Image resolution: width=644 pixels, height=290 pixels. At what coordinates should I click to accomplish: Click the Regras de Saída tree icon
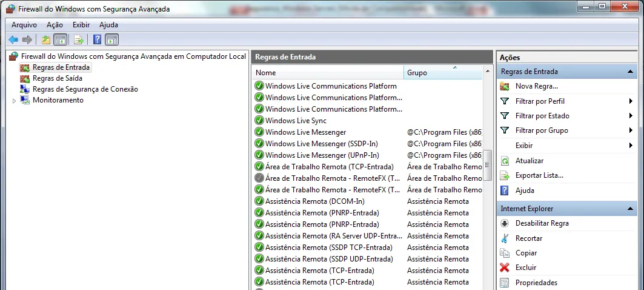(x=25, y=78)
